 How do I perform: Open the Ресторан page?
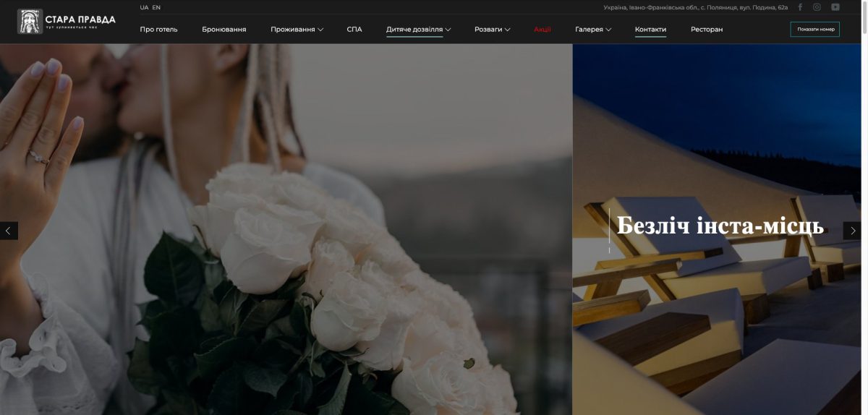pyautogui.click(x=707, y=30)
